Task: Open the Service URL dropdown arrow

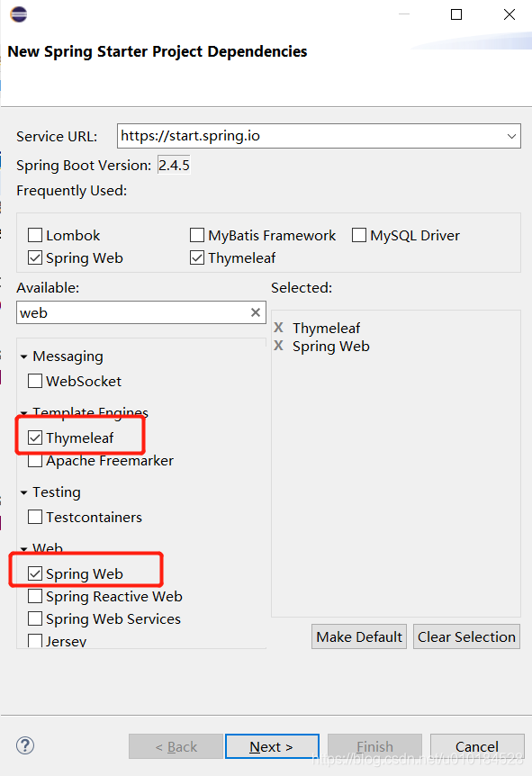Action: coord(511,136)
